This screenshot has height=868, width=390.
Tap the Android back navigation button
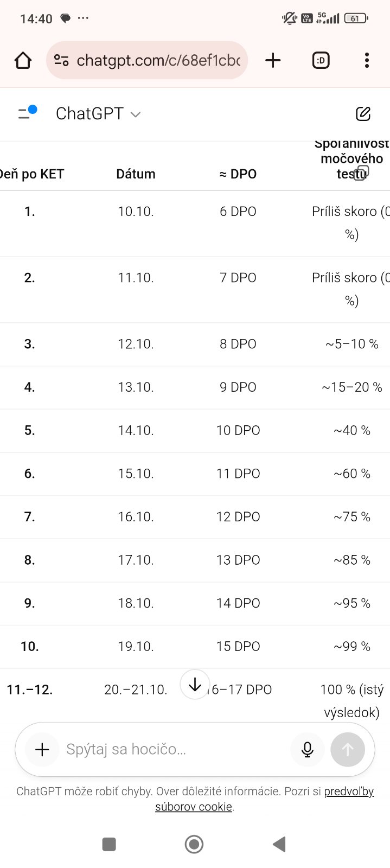click(279, 844)
